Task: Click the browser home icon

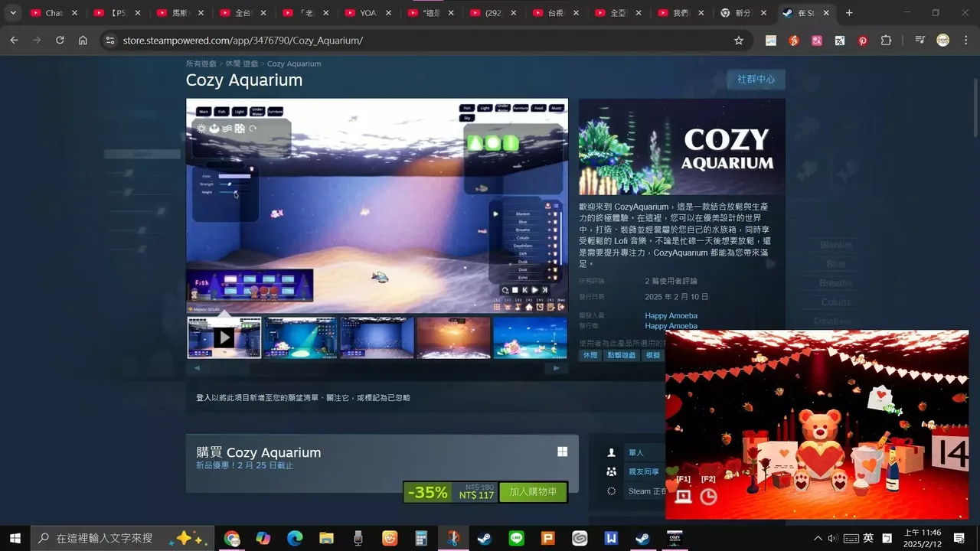Action: pyautogui.click(x=83, y=40)
